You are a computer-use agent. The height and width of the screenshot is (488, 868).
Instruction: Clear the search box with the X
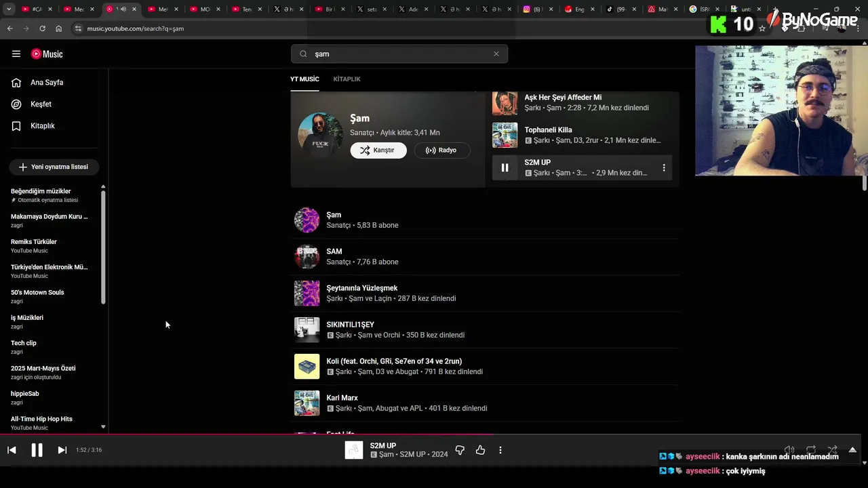pyautogui.click(x=496, y=54)
